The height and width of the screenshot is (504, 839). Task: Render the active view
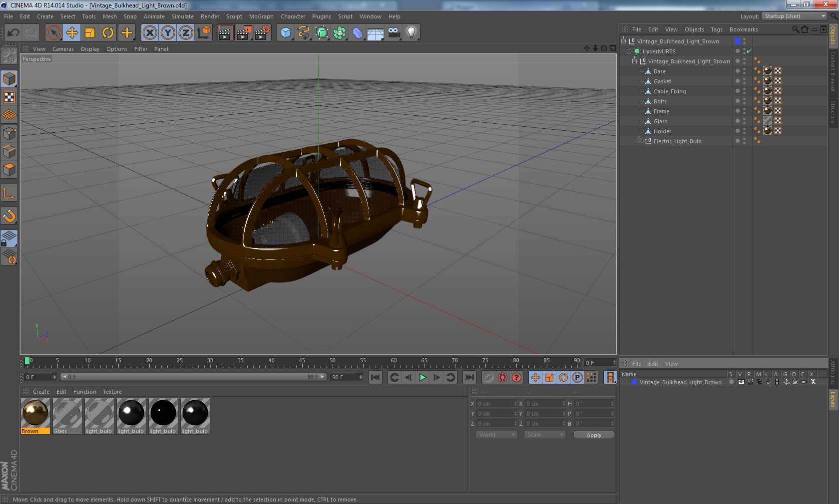(x=226, y=33)
